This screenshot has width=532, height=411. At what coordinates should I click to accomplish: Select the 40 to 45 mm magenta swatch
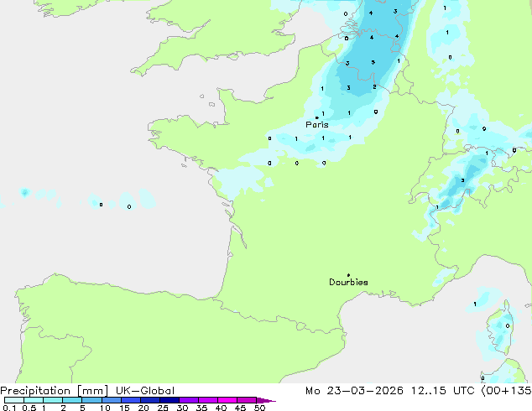coord(227,400)
